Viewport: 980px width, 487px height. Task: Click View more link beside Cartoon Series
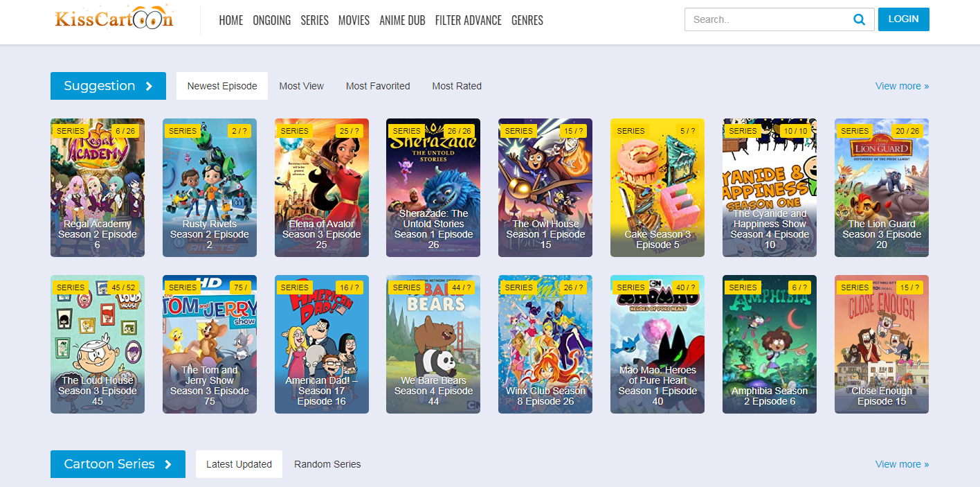click(902, 464)
